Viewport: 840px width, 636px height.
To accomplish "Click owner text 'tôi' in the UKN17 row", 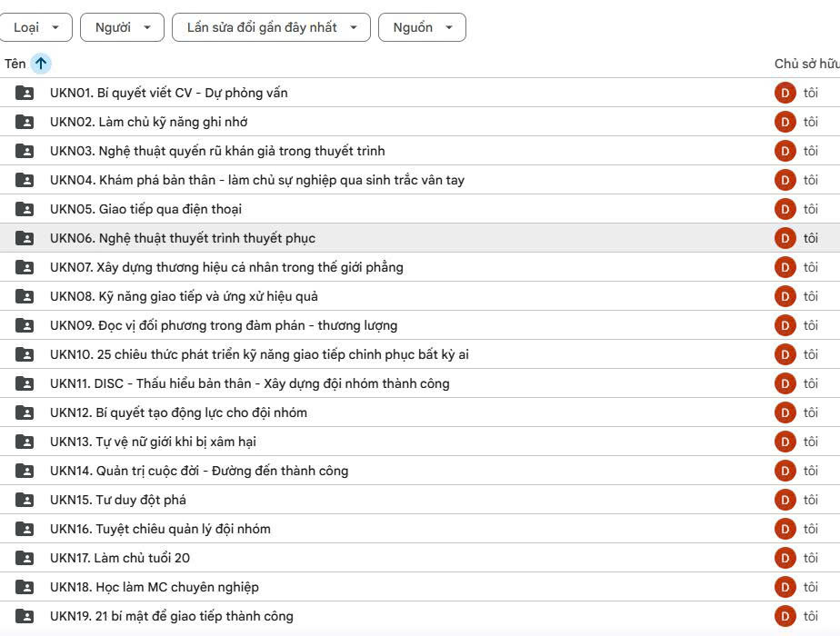I will pyautogui.click(x=811, y=558).
